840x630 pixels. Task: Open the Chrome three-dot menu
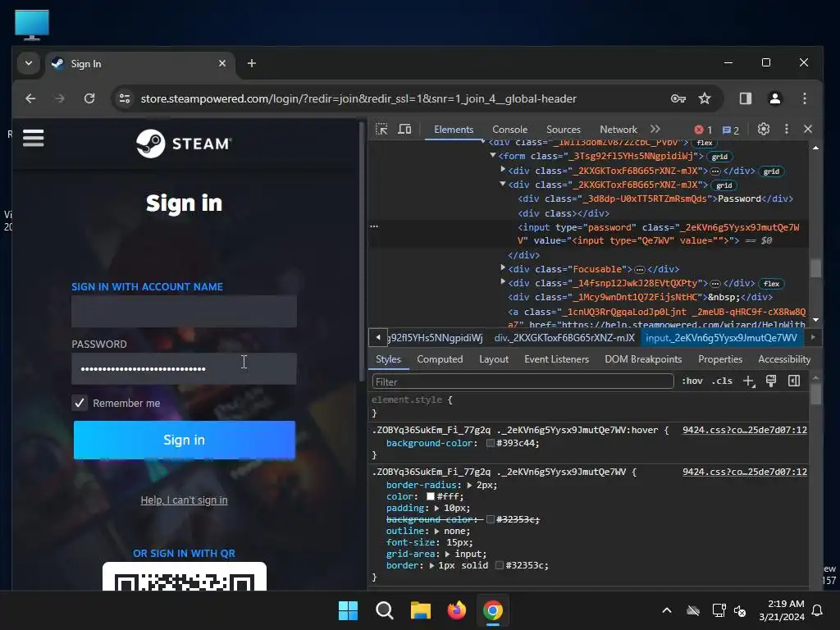(x=804, y=98)
